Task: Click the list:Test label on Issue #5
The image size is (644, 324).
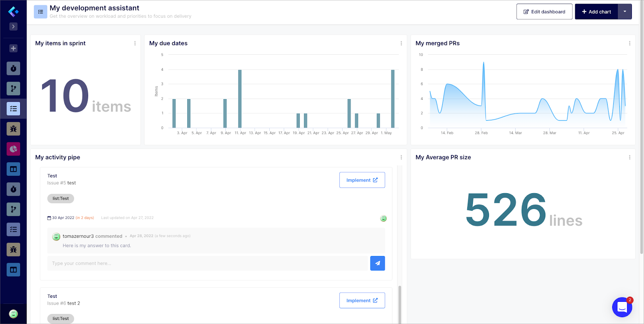Action: pos(61,198)
